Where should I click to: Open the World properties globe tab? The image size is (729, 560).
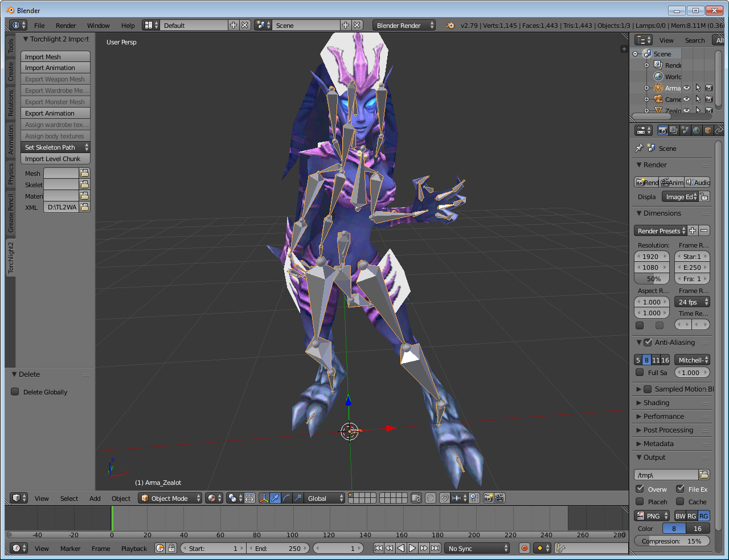(x=697, y=130)
